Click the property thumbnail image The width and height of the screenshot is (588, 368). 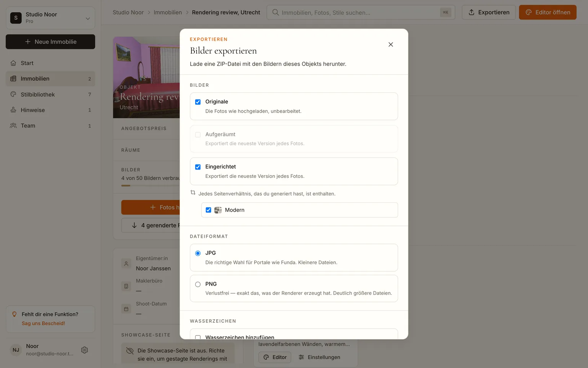point(146,77)
